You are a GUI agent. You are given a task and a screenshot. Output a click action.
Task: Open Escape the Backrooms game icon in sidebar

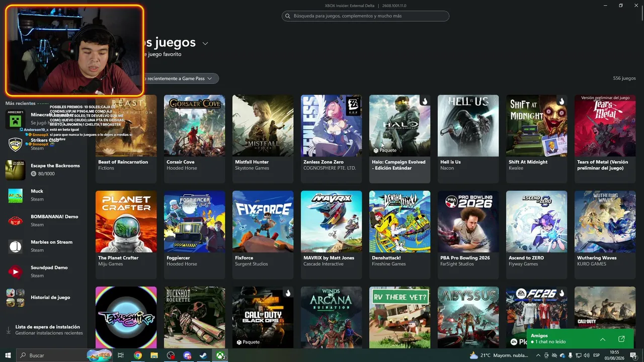(x=15, y=170)
